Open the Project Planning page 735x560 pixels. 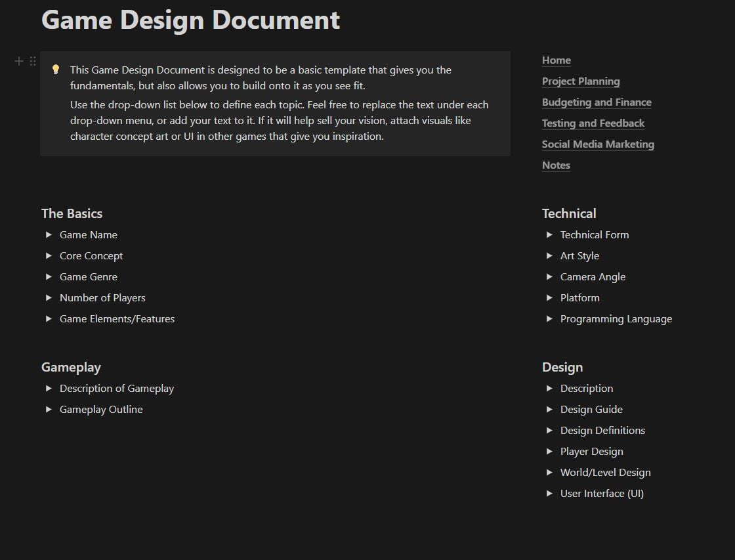581,81
